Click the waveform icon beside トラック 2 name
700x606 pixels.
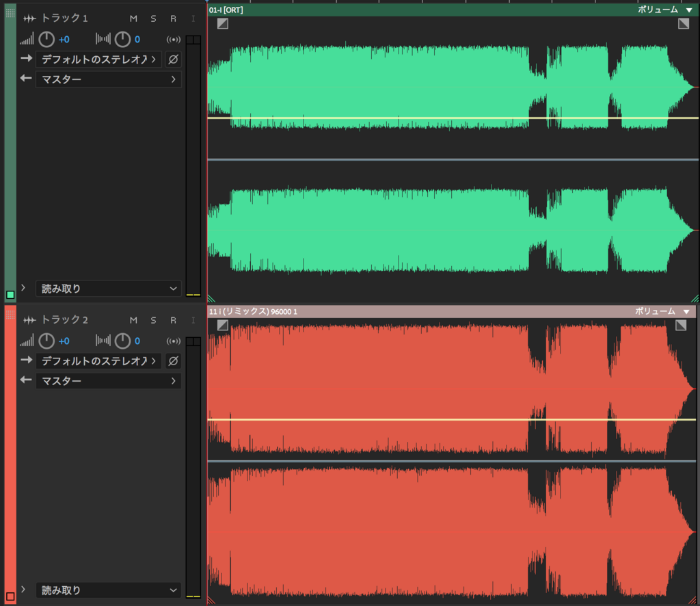[x=29, y=320]
